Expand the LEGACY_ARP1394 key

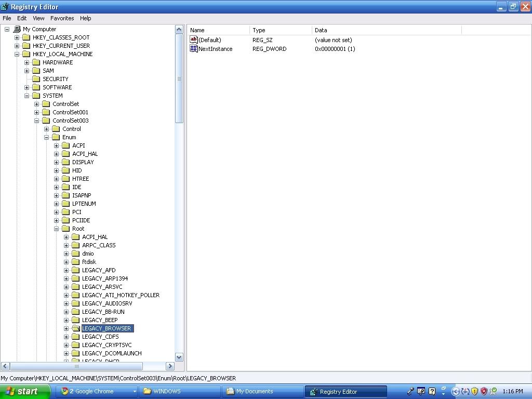point(66,278)
